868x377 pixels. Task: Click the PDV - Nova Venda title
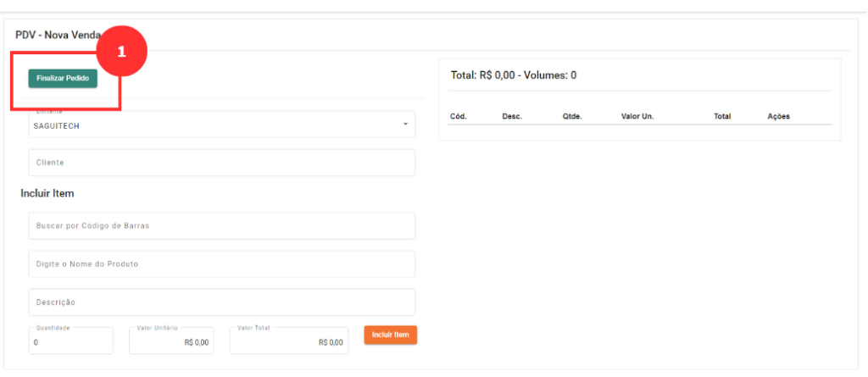(x=58, y=36)
